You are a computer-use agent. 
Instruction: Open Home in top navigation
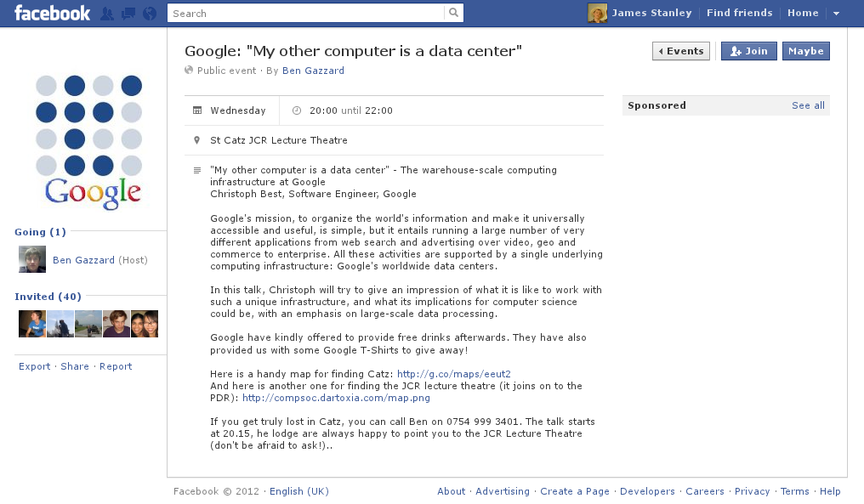[x=803, y=14]
